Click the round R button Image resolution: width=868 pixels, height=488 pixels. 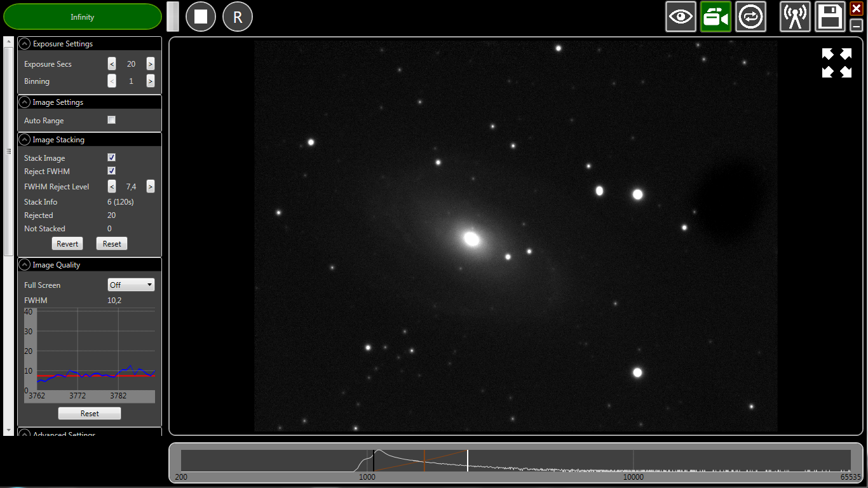[x=238, y=17]
